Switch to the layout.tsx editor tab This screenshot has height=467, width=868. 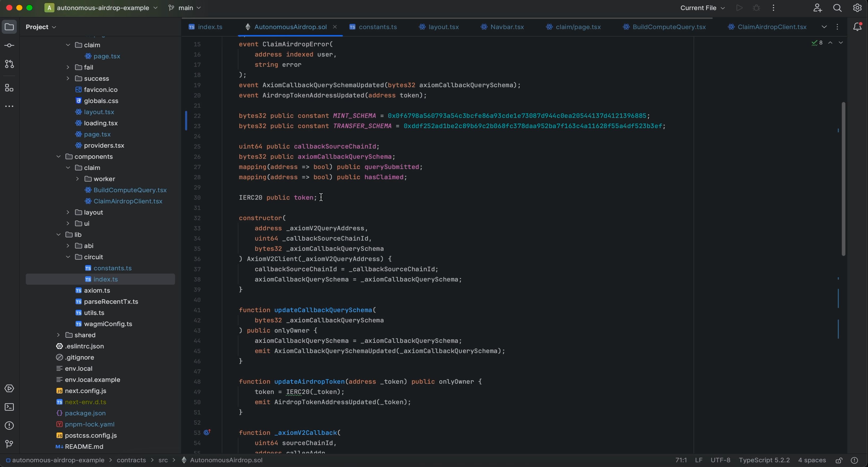[439, 27]
